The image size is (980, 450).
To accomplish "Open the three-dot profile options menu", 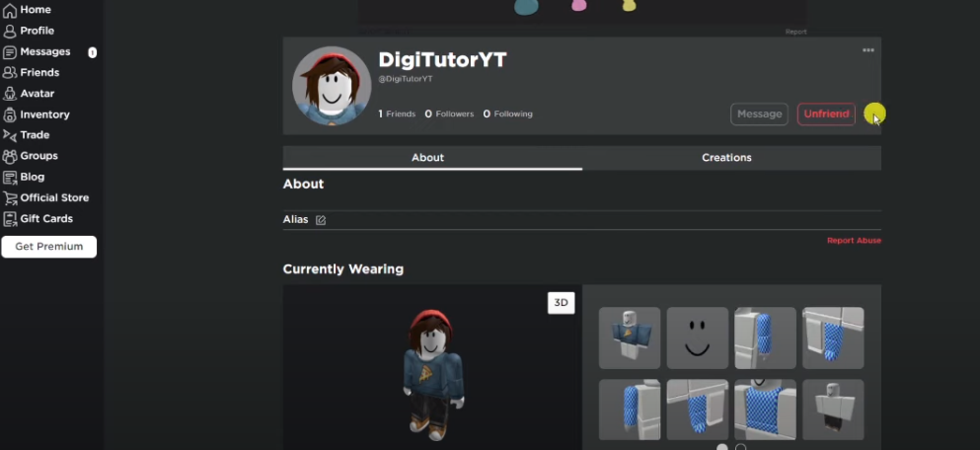I will click(868, 50).
